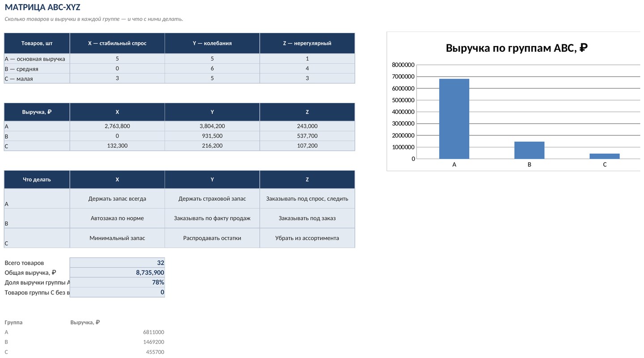Click the chart's 8000000 axis label
644x358 pixels.
click(x=403, y=65)
